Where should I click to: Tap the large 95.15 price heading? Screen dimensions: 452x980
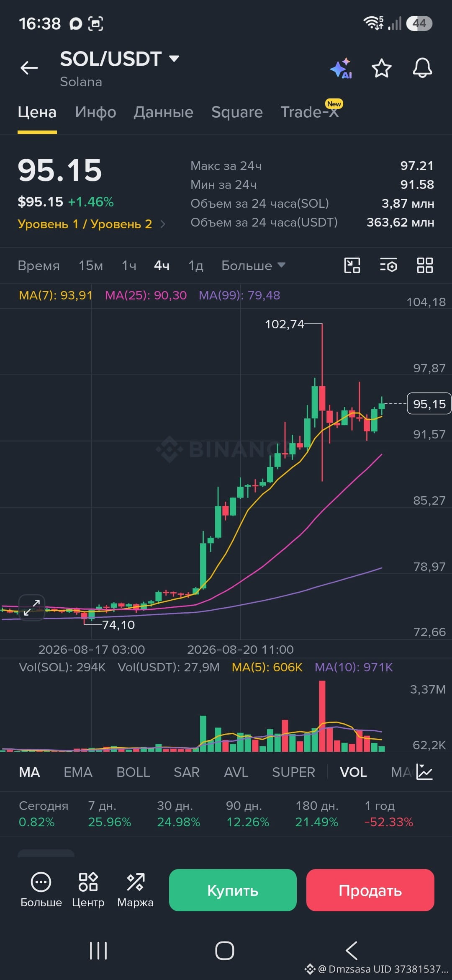pyautogui.click(x=60, y=170)
